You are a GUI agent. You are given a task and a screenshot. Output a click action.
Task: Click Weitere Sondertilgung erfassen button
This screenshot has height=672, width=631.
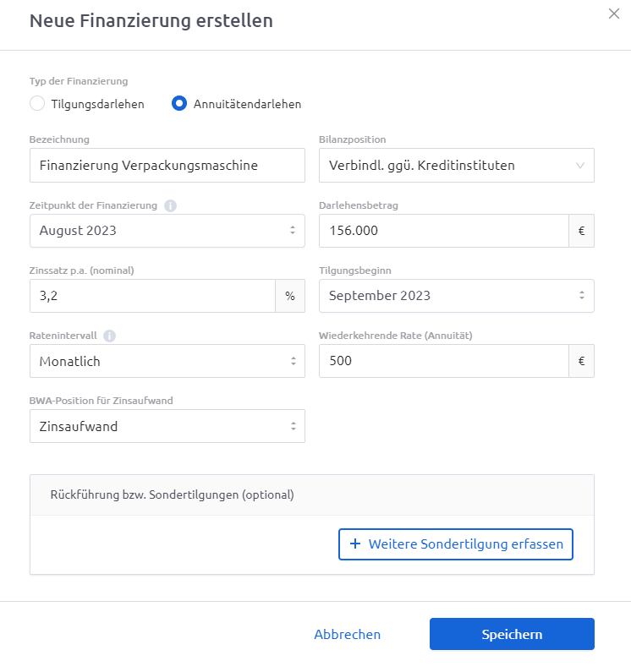[456, 544]
